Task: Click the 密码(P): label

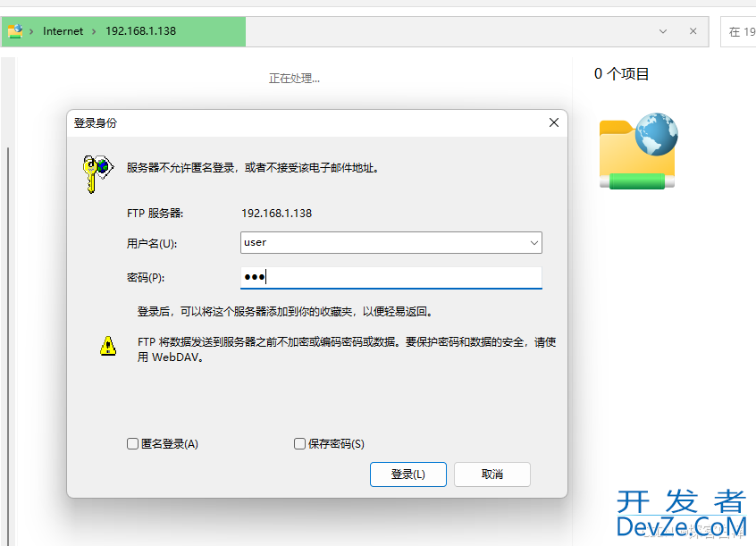Action: point(146,278)
